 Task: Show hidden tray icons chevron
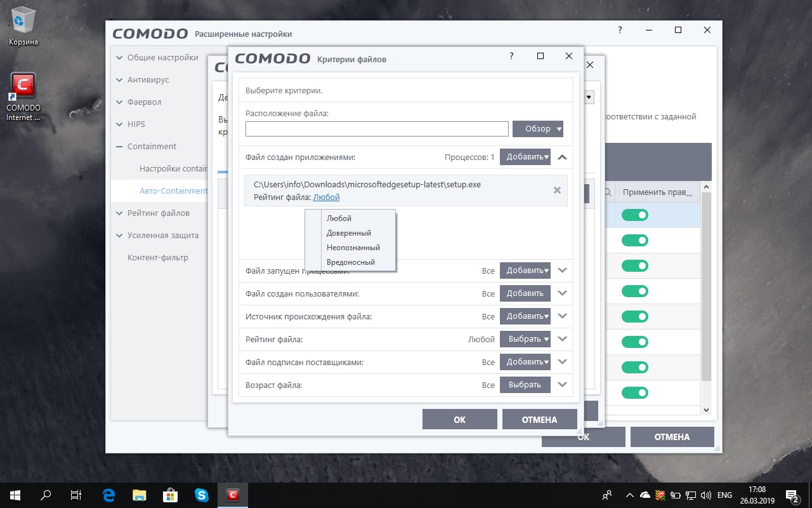629,495
